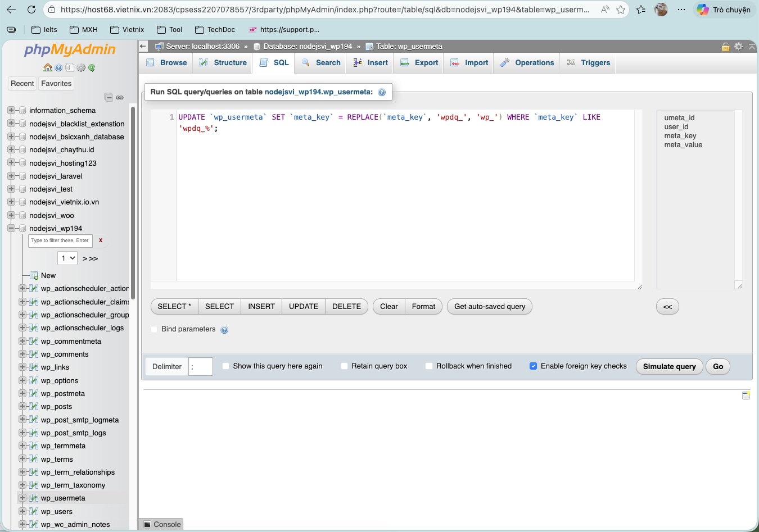This screenshot has height=532, width=759.
Task: Click help icon next to Bind parameters
Action: pyautogui.click(x=224, y=330)
